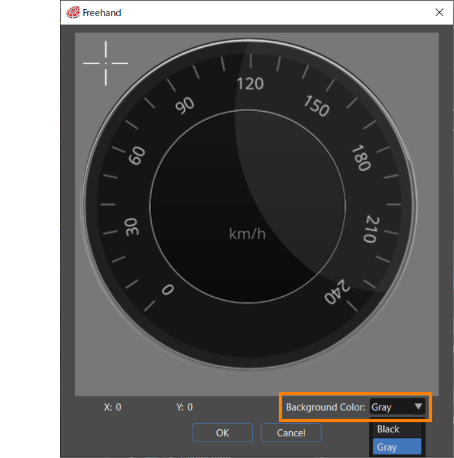Image resolution: width=454 pixels, height=458 pixels.
Task: Click the white crosshair cursor marker
Action: [x=105, y=63]
